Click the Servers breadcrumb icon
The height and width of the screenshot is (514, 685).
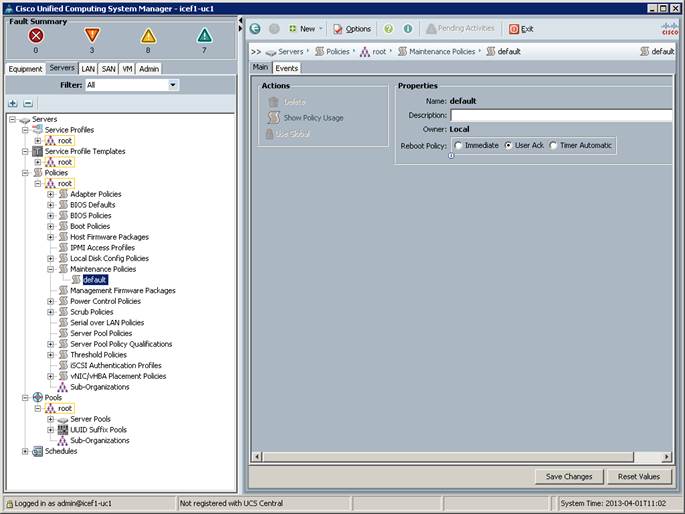tap(271, 52)
